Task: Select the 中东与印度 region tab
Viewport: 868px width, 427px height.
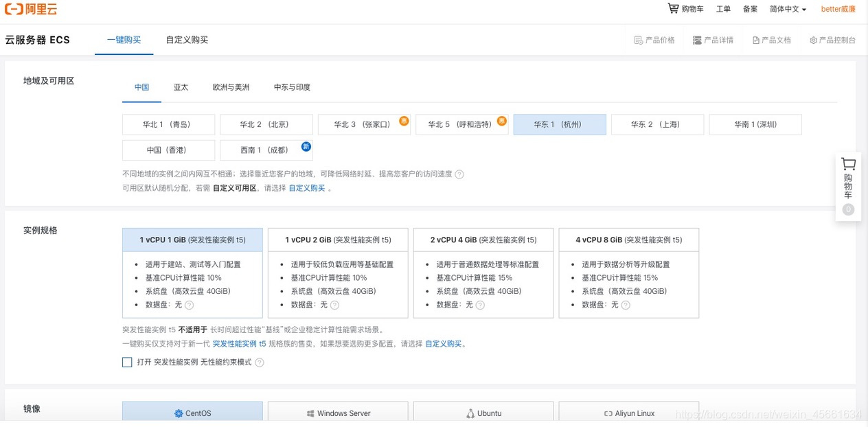Action: click(292, 87)
